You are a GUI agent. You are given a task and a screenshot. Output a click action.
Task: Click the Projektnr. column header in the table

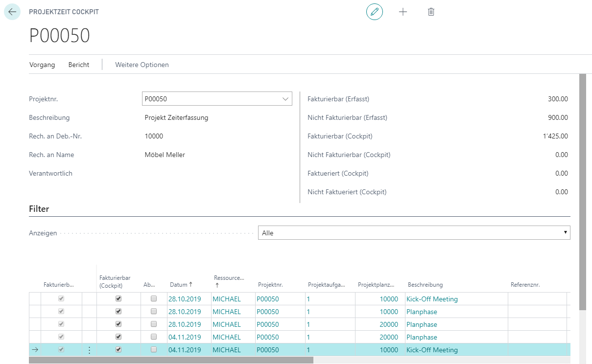coord(270,285)
